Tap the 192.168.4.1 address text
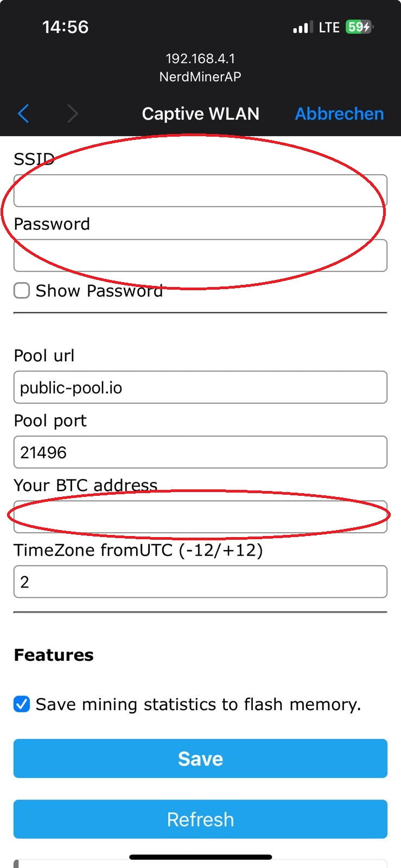The height and width of the screenshot is (868, 401). (200, 59)
